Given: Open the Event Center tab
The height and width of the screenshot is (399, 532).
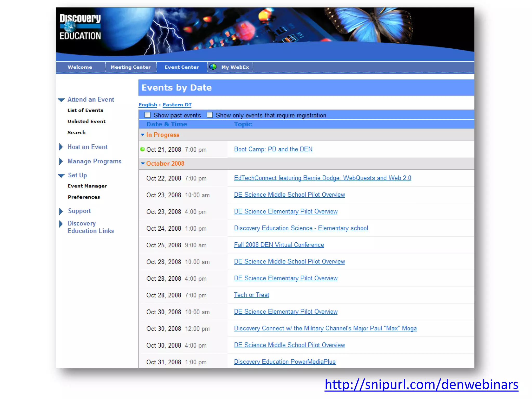Looking at the screenshot, I should pos(182,67).
